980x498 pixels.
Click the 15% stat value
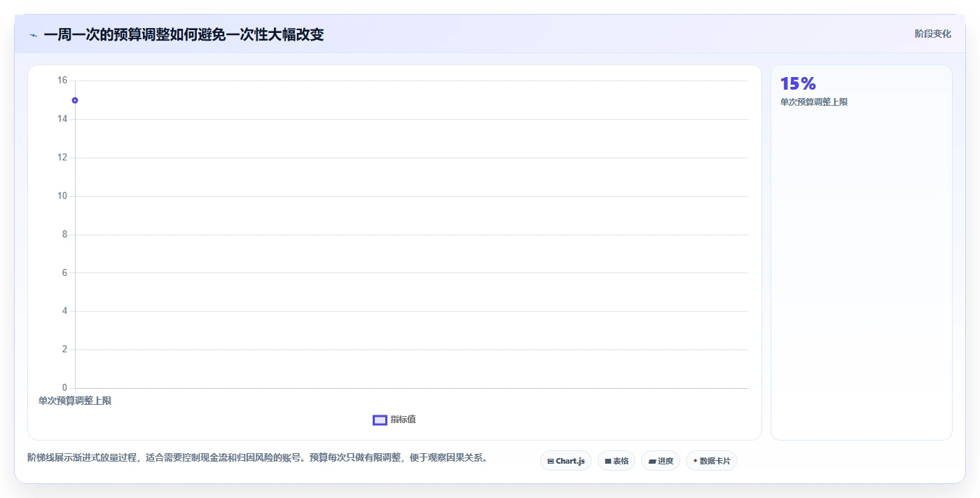click(798, 84)
